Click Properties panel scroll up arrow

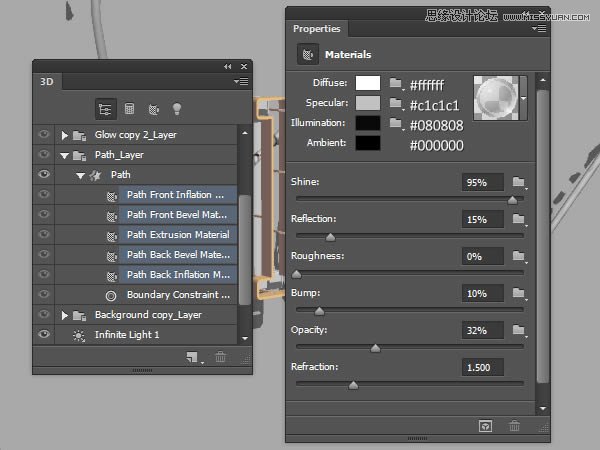pos(543,80)
